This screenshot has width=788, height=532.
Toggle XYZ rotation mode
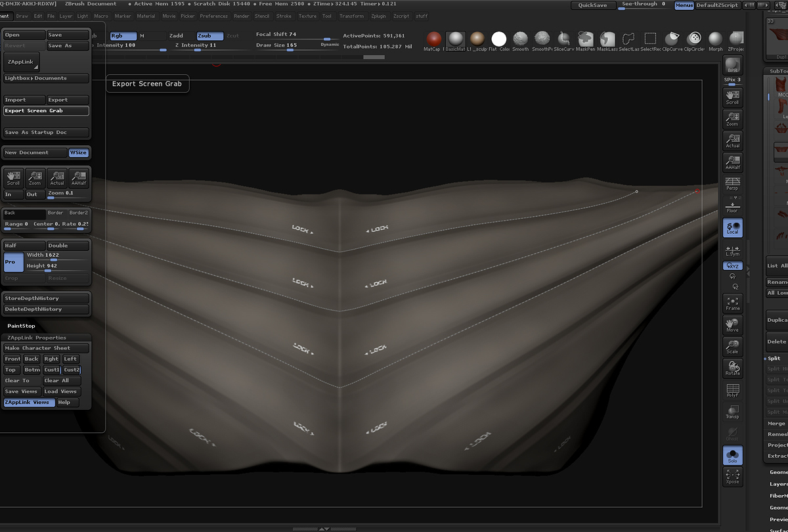(x=732, y=266)
